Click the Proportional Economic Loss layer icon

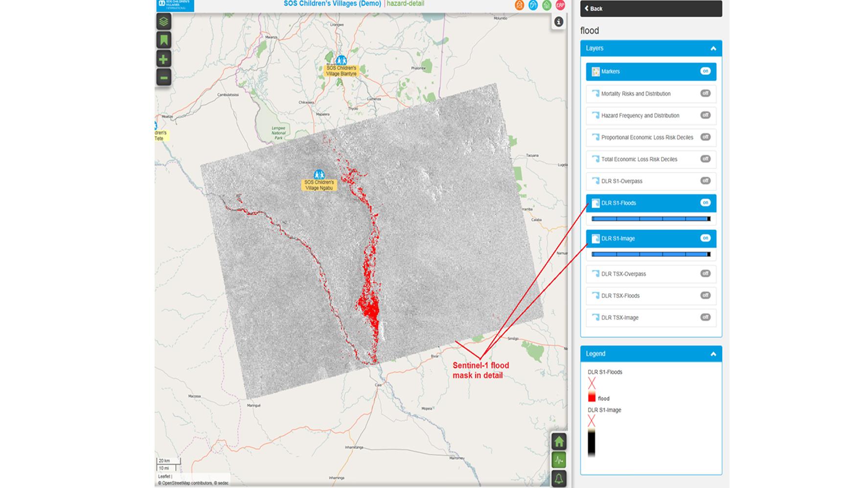pyautogui.click(x=595, y=137)
